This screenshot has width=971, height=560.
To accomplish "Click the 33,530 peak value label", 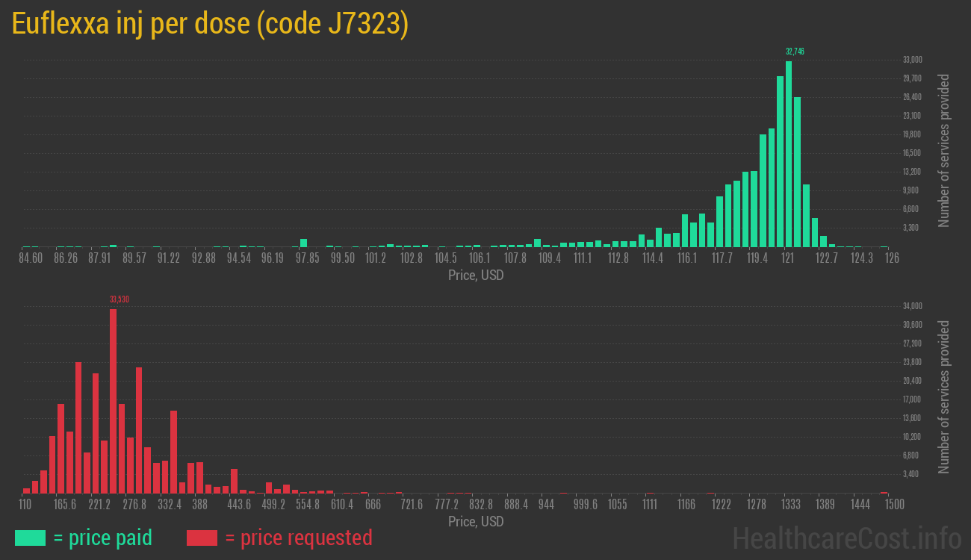I will coord(120,299).
